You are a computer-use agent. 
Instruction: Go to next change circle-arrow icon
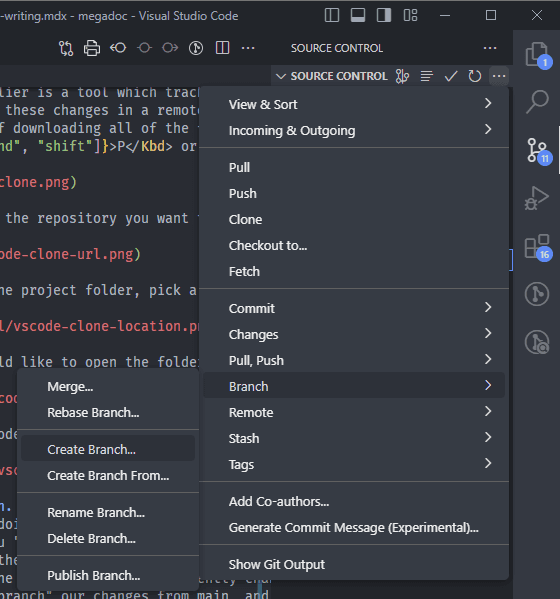tap(170, 48)
